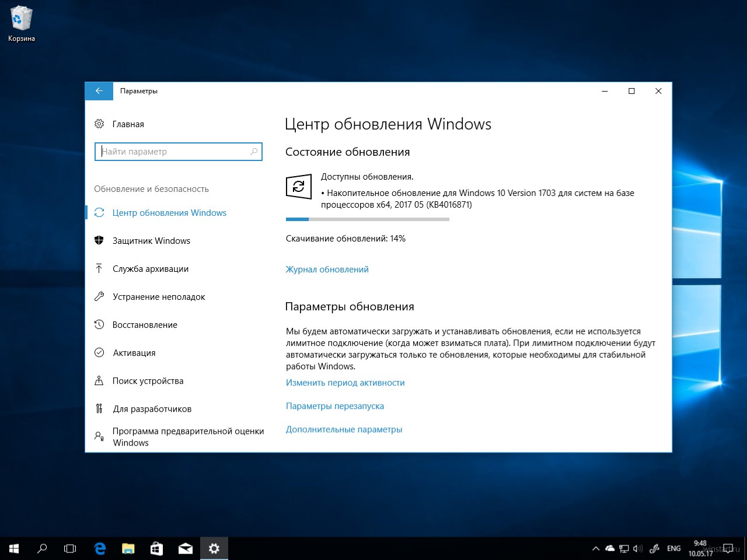Click the KB4016871 cumulative update description
This screenshot has height=560, width=747.
pyautogui.click(x=477, y=199)
